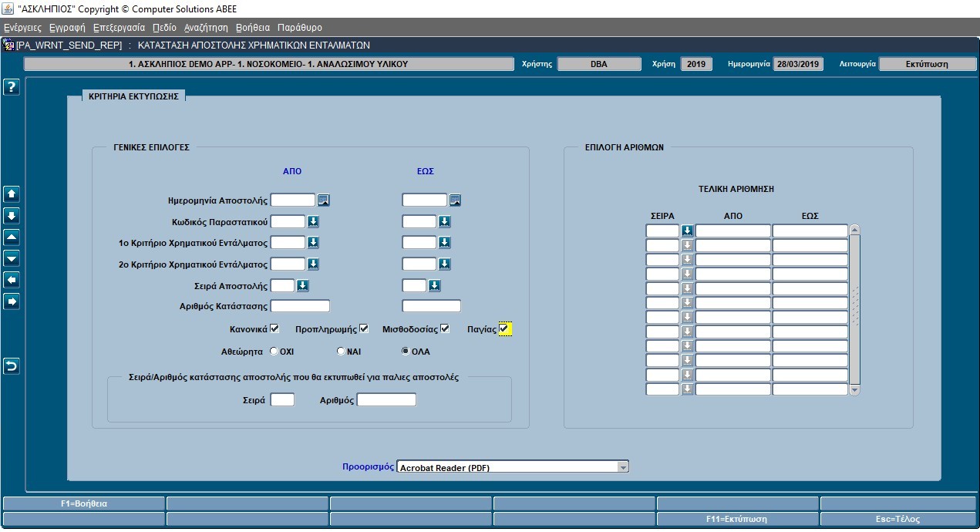Select the ΚΡΙΤΗΡΙΑ ΕΚΤΥΠΩΣΗΣ tab
Viewport: 980px width, 532px height.
133,96
